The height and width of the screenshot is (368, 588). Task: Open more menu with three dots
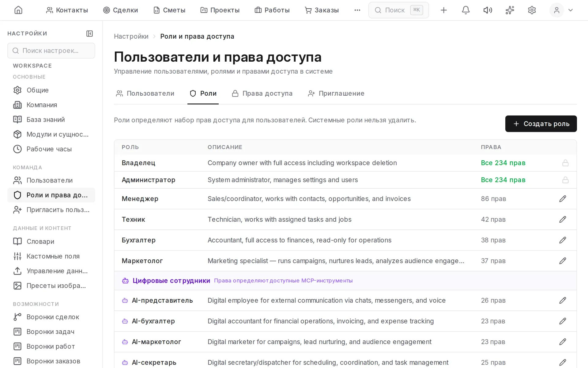(357, 10)
